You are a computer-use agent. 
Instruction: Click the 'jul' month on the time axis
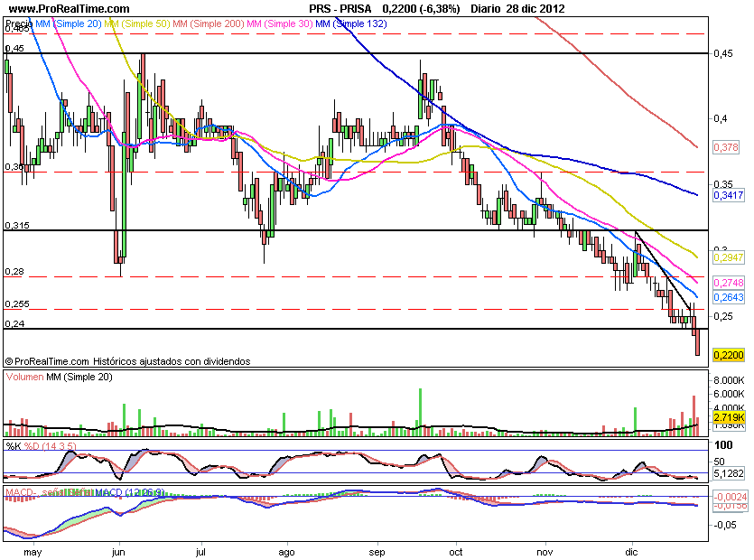pyautogui.click(x=200, y=552)
